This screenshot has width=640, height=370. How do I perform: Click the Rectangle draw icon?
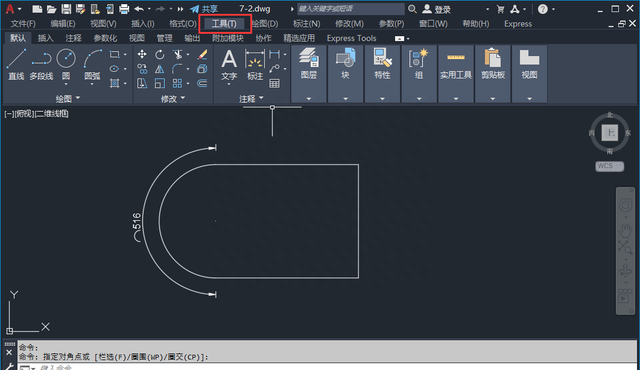click(115, 54)
